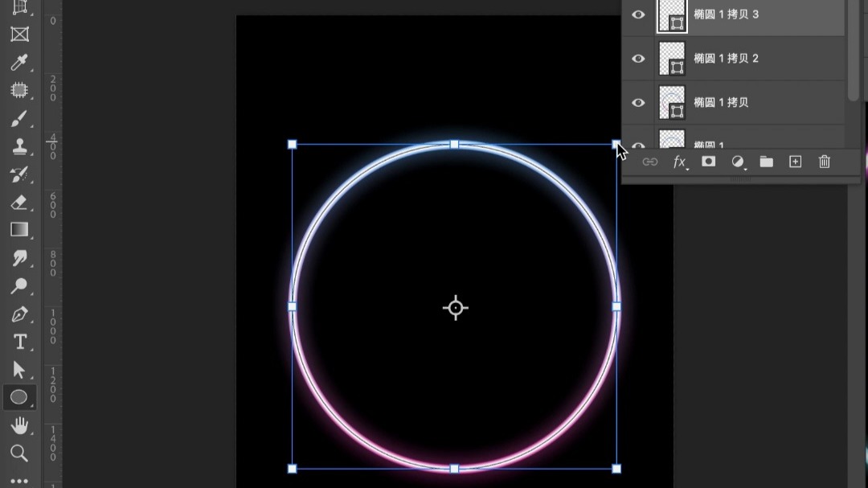Select the Spot Healing Brush tool
This screenshot has width=868, height=488.
pyautogui.click(x=19, y=90)
